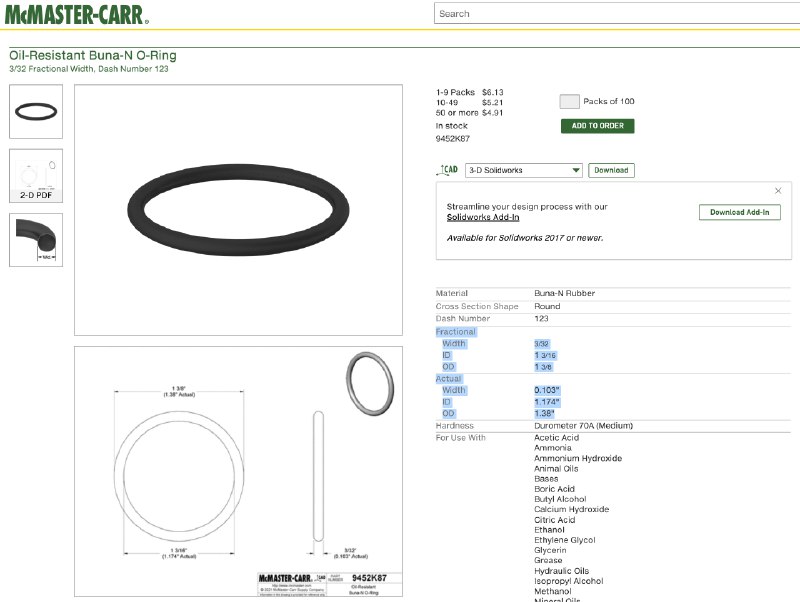Click the fractional OD value 1 3/8

pos(543,367)
